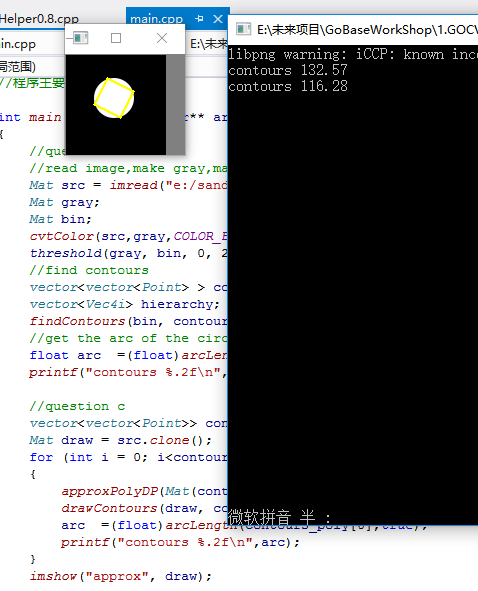This screenshot has width=478, height=591.
Task: Click the '//get the arc of the' comment
Action: 128,338
